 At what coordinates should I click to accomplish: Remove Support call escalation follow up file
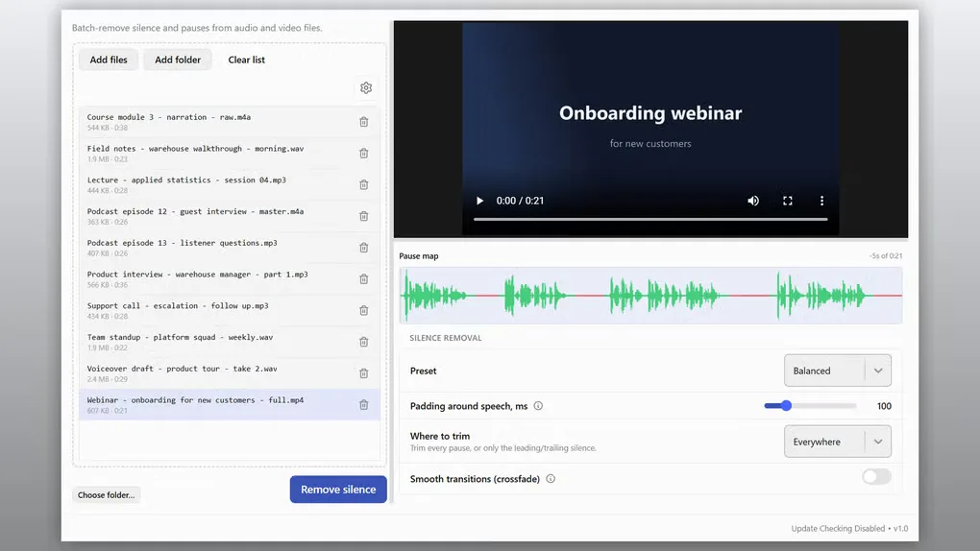[x=364, y=310]
